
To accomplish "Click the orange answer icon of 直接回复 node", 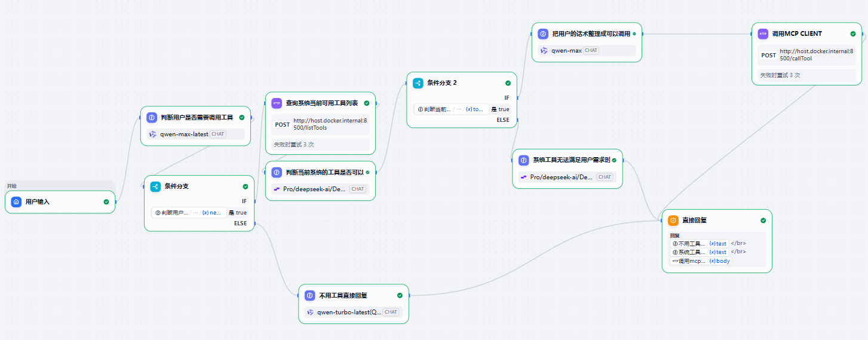I will (x=673, y=220).
